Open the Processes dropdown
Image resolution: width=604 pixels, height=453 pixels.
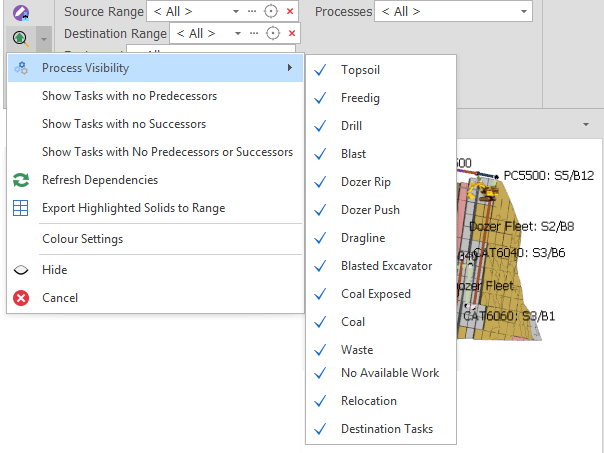point(524,11)
